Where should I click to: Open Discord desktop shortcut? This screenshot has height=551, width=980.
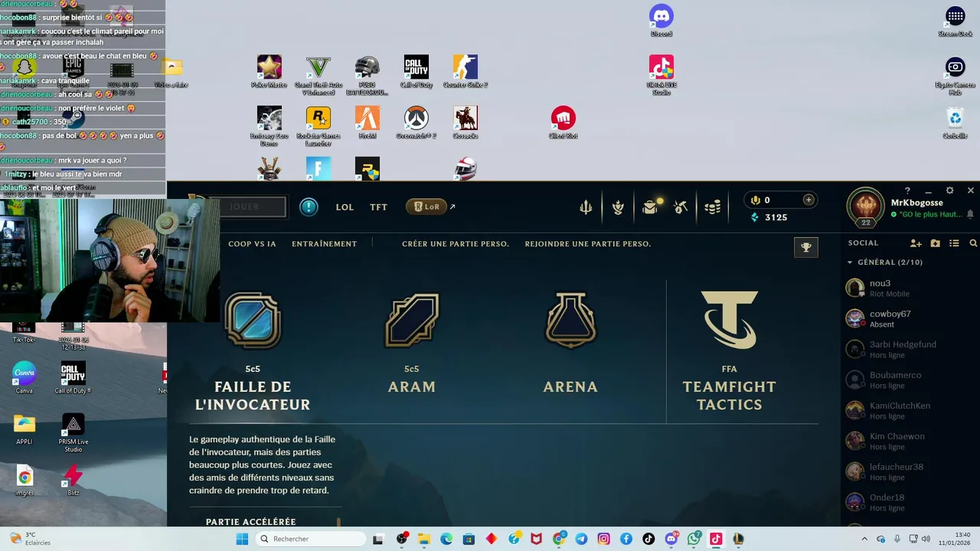click(661, 21)
